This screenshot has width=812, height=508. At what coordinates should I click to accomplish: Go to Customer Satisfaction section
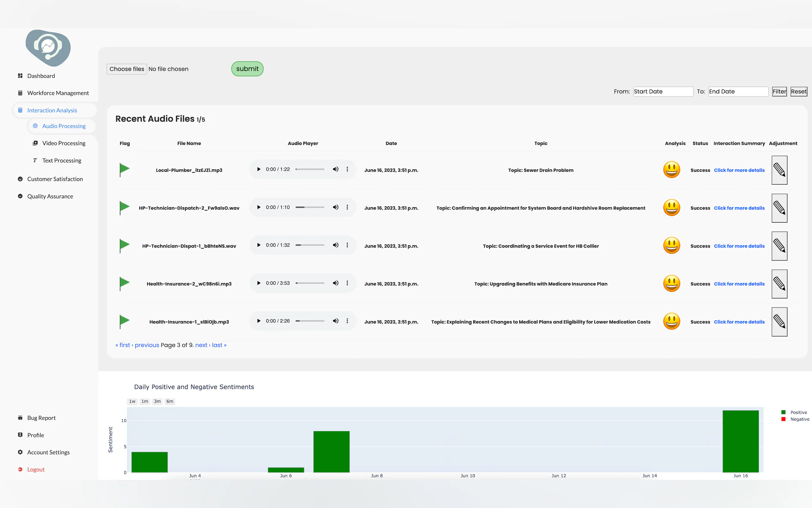pos(55,179)
